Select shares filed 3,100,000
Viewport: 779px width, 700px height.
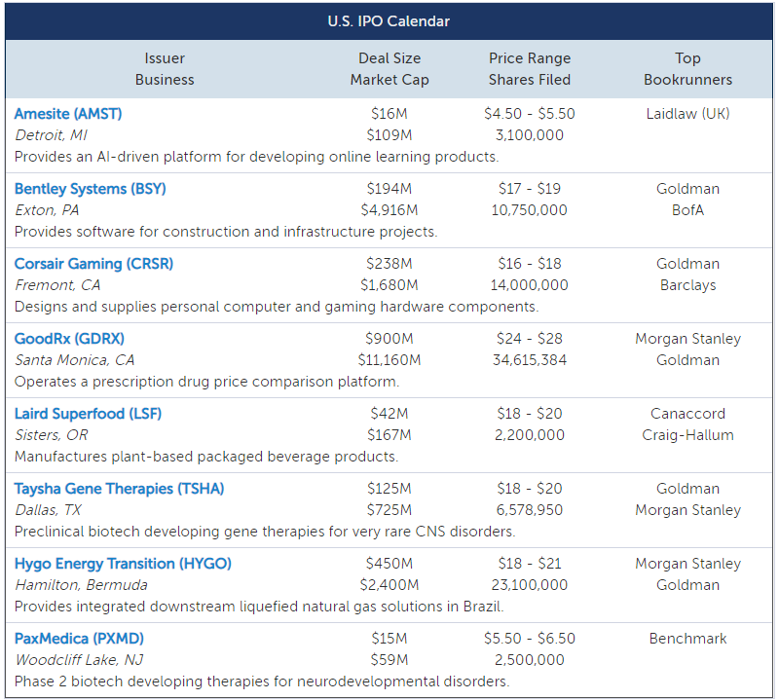click(530, 135)
